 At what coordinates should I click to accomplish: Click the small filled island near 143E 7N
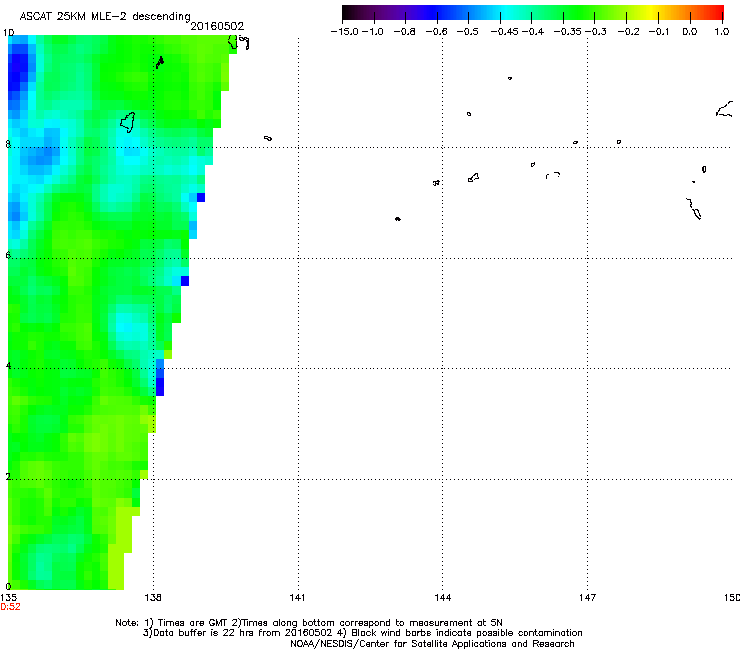397,219
